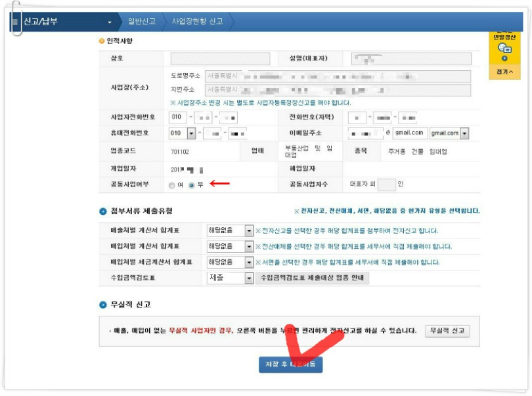Viewport: 532px width, 396px height.
Task: Open the hamburger menu icon beside 신고/납부
Action: (x=15, y=22)
